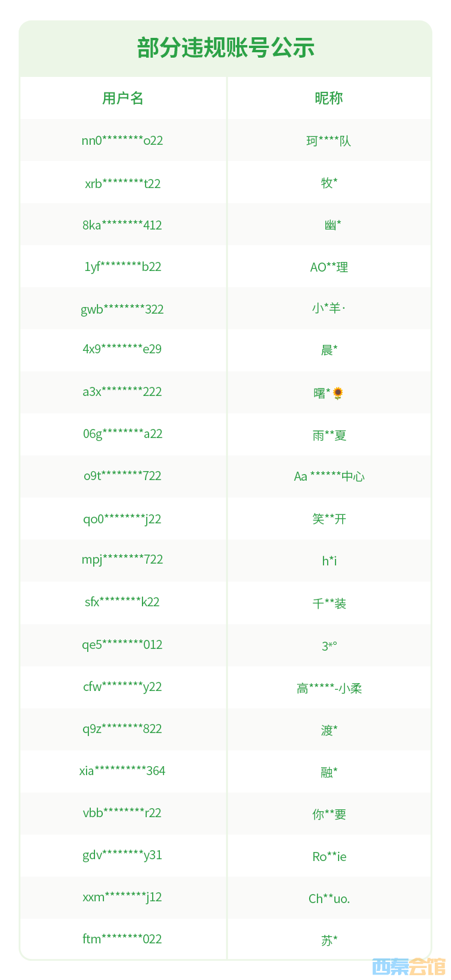Image resolution: width=451 pixels, height=980 pixels.
Task: Click nickname Ro**ie
Action: [x=329, y=857]
